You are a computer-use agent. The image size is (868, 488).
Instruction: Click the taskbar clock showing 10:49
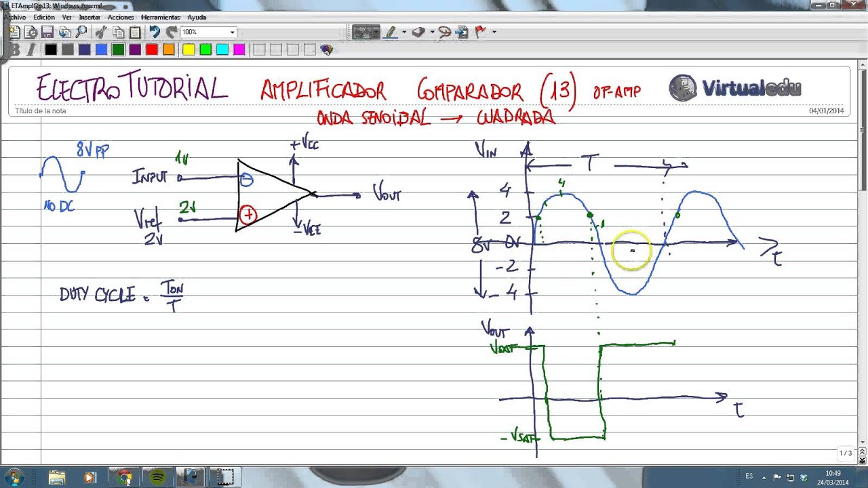(833, 477)
